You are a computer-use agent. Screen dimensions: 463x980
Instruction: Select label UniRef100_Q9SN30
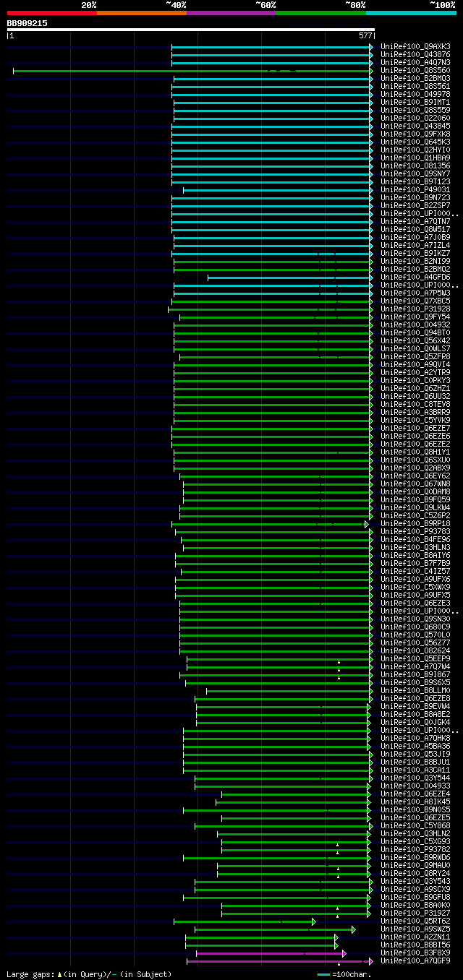[x=415, y=619]
